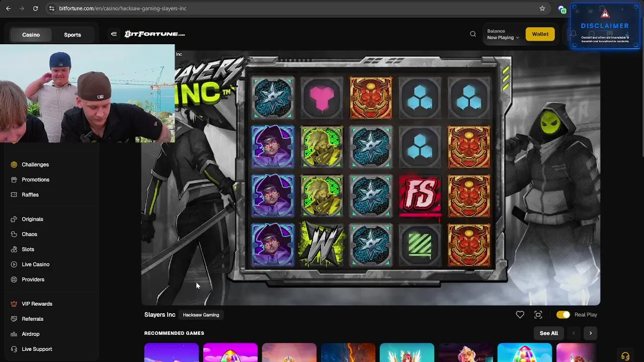The width and height of the screenshot is (644, 362).
Task: Open the Hacksaw Gaming provider tag
Action: point(201,315)
